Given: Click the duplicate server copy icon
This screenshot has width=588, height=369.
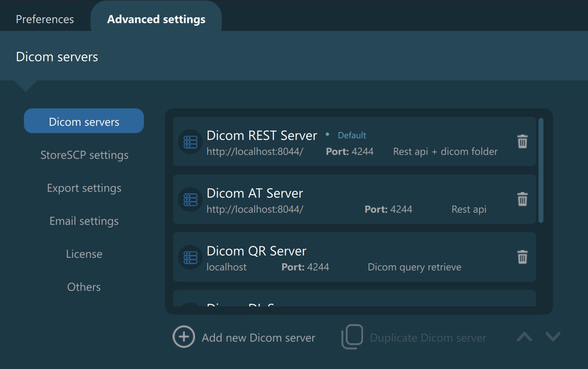Looking at the screenshot, I should click(x=352, y=337).
